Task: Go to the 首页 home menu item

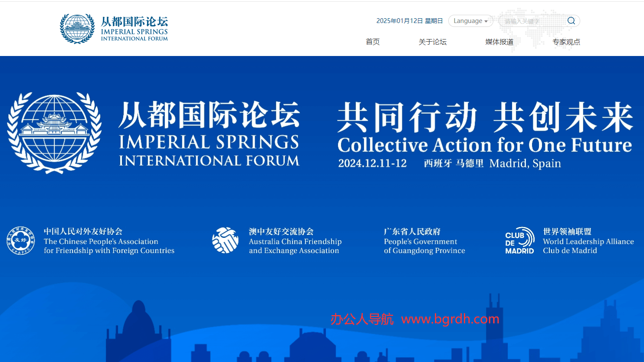Action: click(x=372, y=42)
